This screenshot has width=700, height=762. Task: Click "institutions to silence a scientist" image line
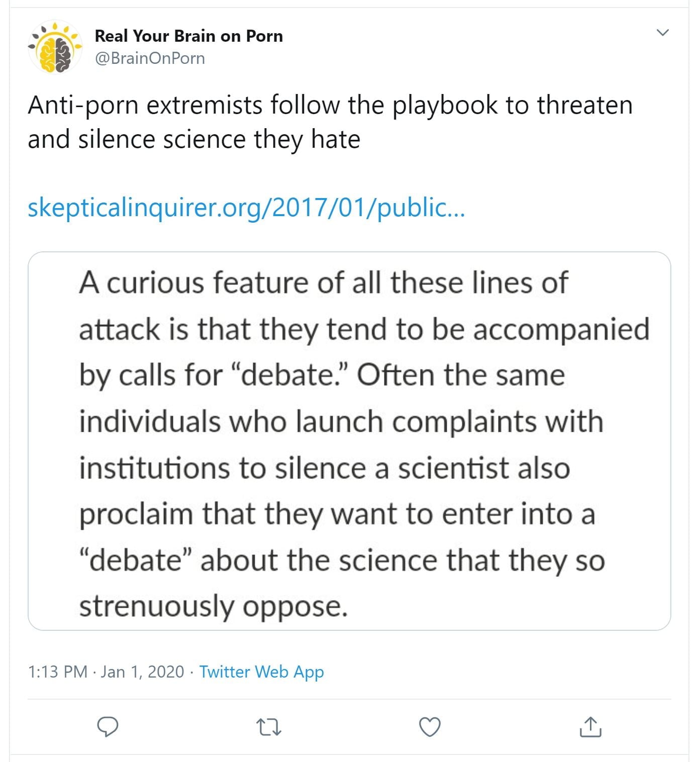tap(324, 468)
